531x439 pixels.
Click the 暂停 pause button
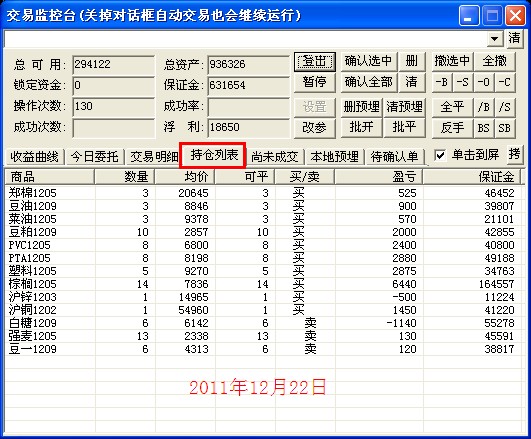coord(315,82)
